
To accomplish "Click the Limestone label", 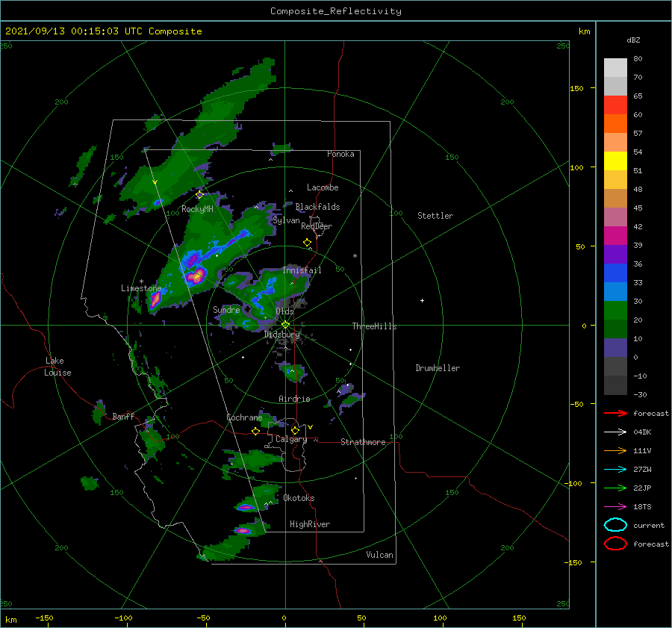I will pos(141,288).
